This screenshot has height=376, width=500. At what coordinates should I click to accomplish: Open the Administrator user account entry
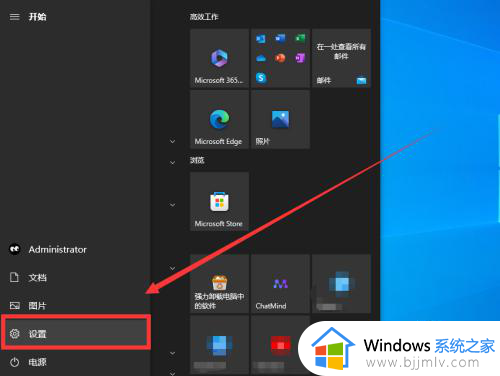pos(75,249)
